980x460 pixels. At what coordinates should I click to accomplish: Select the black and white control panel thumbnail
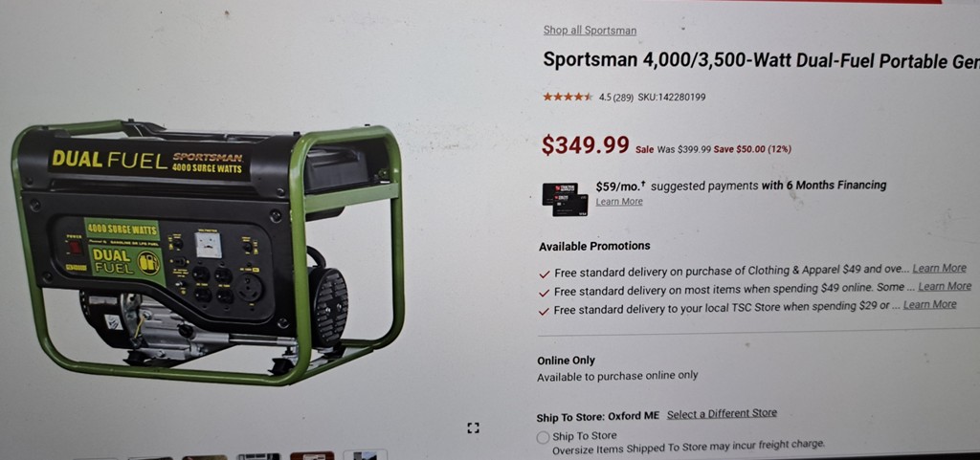258,456
